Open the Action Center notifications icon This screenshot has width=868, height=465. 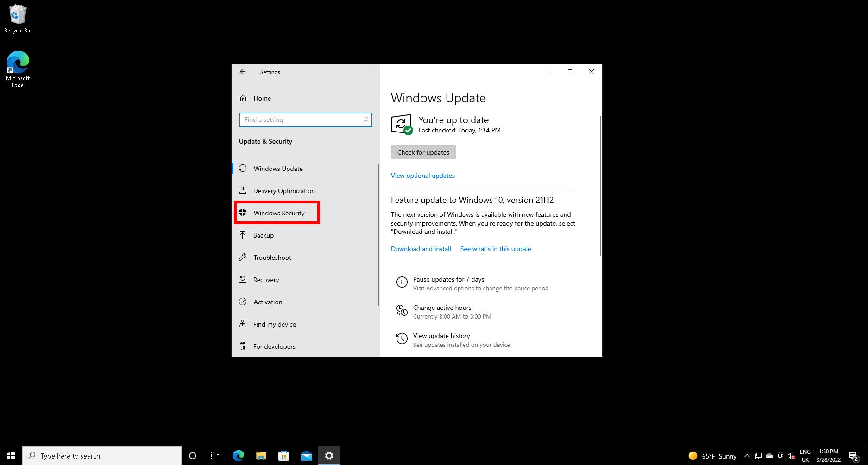(x=854, y=456)
